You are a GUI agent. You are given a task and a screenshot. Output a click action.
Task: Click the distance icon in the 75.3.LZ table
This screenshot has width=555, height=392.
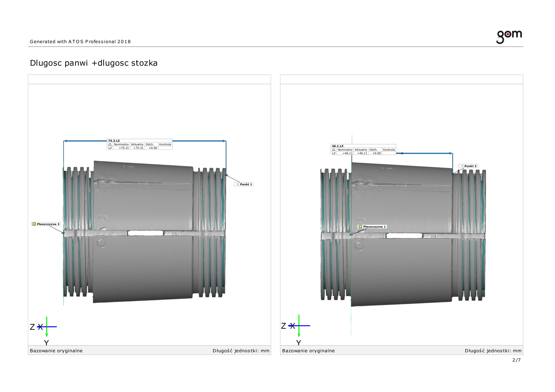pos(110,144)
